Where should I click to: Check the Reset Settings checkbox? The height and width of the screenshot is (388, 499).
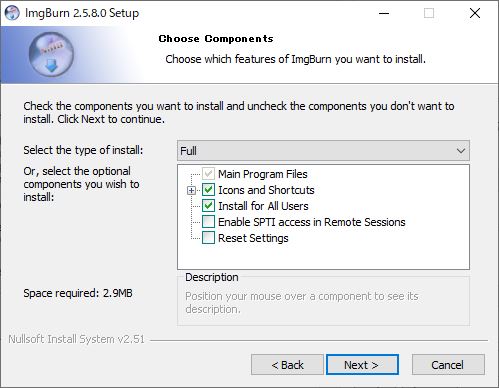coord(208,238)
